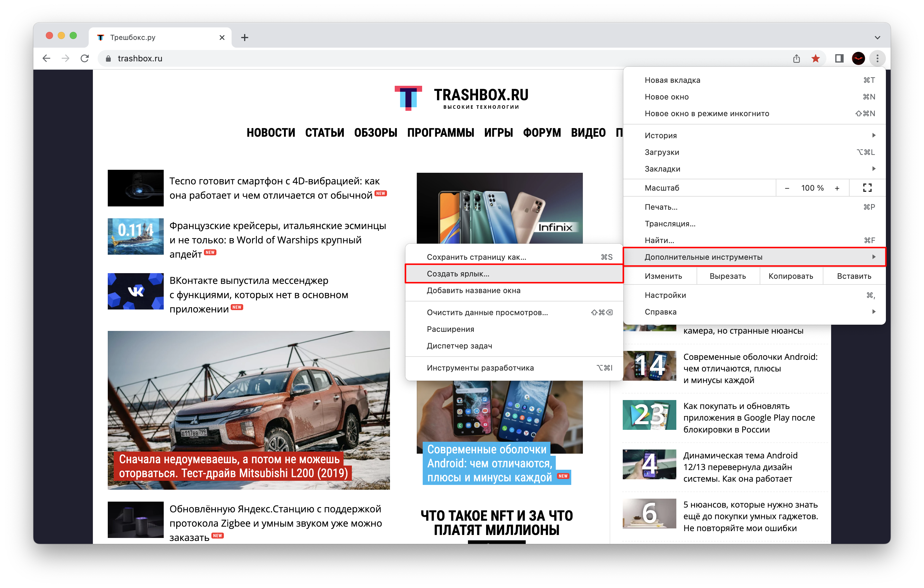Viewport: 924px width, 588px height.
Task: Select Трансляция… menu item
Action: (x=754, y=223)
